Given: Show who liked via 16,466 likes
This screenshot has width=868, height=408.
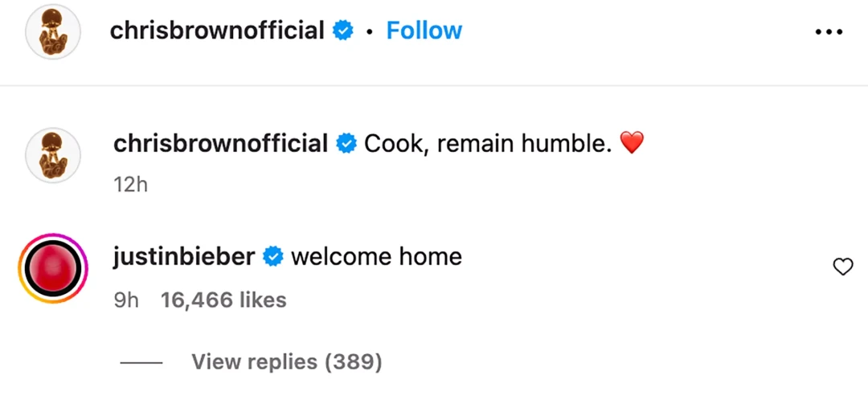Looking at the screenshot, I should (223, 300).
